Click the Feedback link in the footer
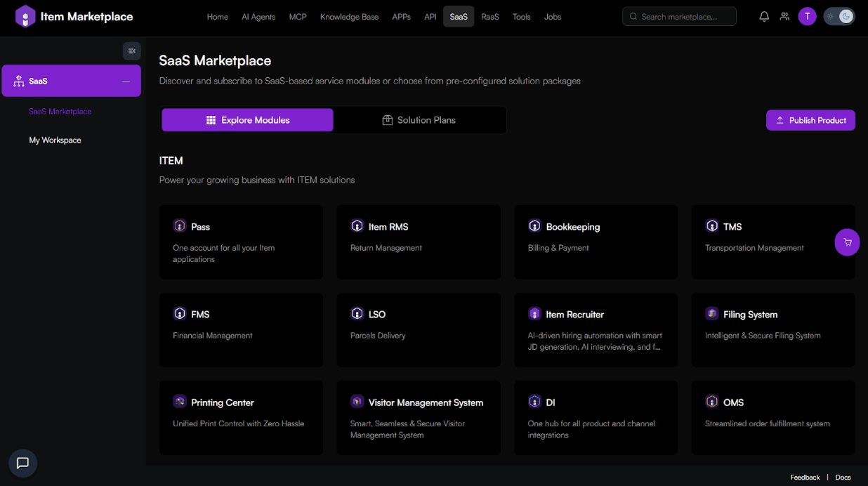This screenshot has height=486, width=868. [x=805, y=478]
